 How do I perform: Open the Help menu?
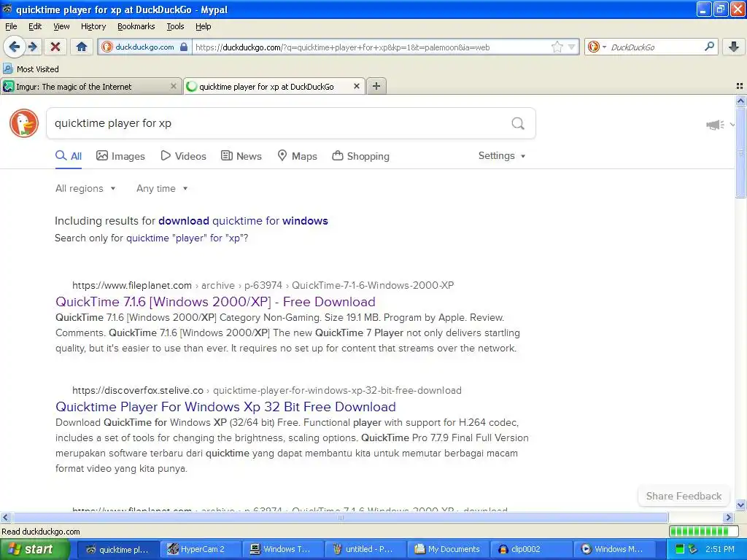coord(203,26)
